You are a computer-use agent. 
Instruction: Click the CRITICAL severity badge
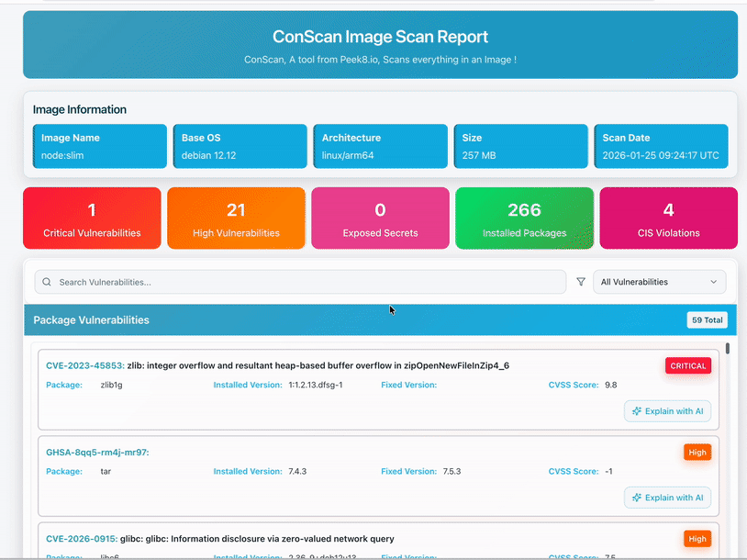pos(688,366)
